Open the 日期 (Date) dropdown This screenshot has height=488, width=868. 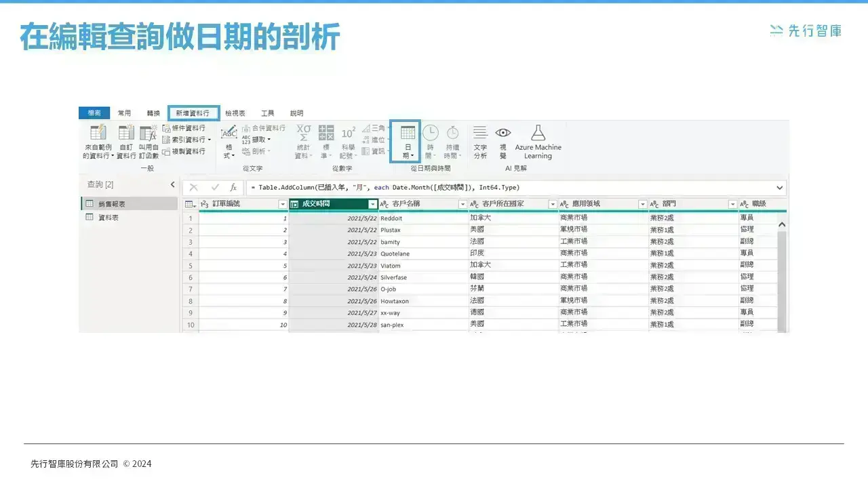tap(408, 142)
